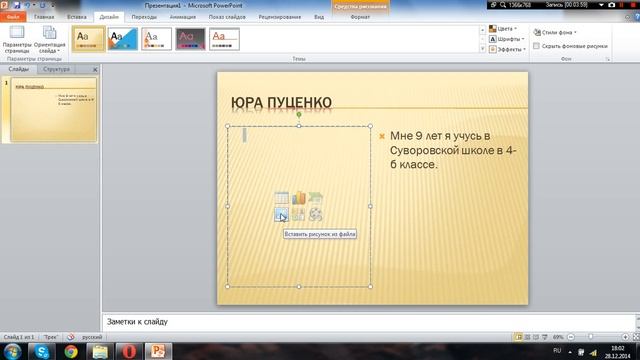Open the Format (Формат) contextual tab
Screen dimensions: 640x360
[x=360, y=17]
